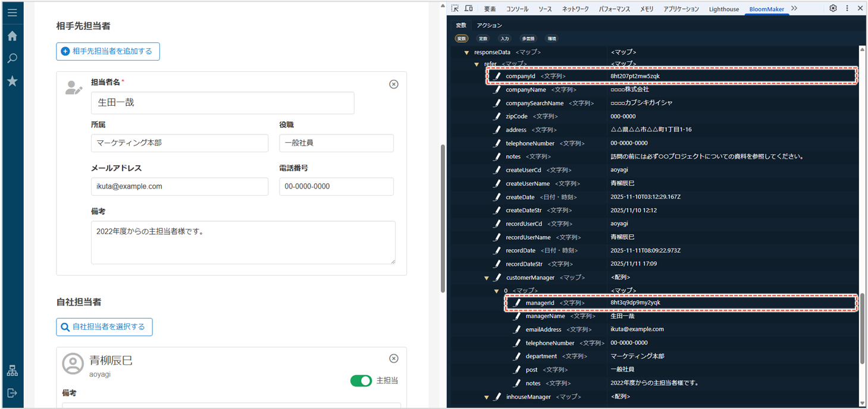This screenshot has height=409, width=868.
Task: Select the 多言語 filter pill
Action: 528,39
